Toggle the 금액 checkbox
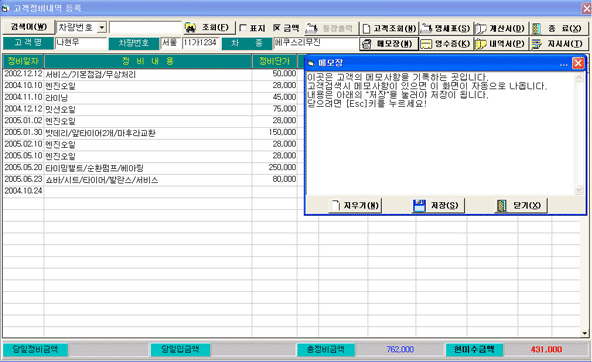The width and height of the screenshot is (592, 362). click(x=277, y=28)
